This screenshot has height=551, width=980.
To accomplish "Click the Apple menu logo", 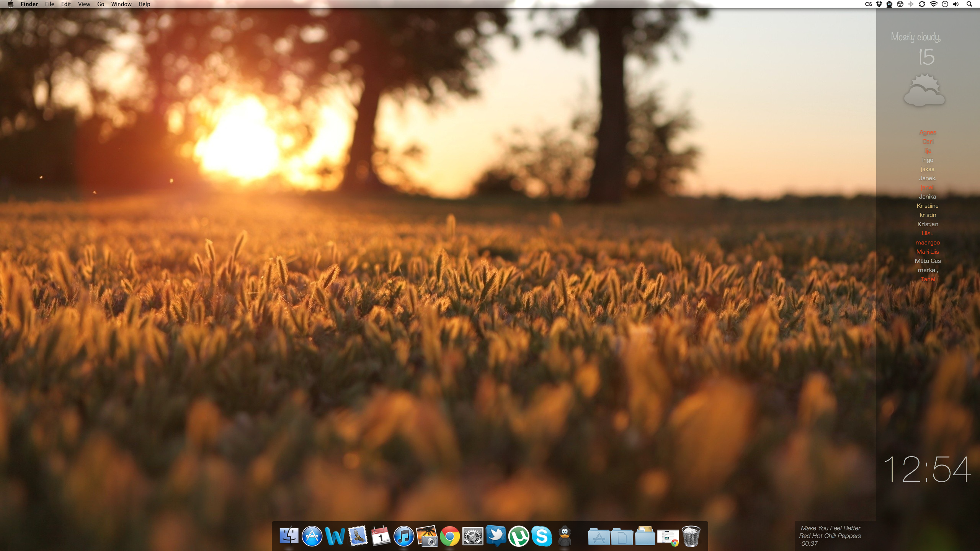I will pyautogui.click(x=10, y=4).
